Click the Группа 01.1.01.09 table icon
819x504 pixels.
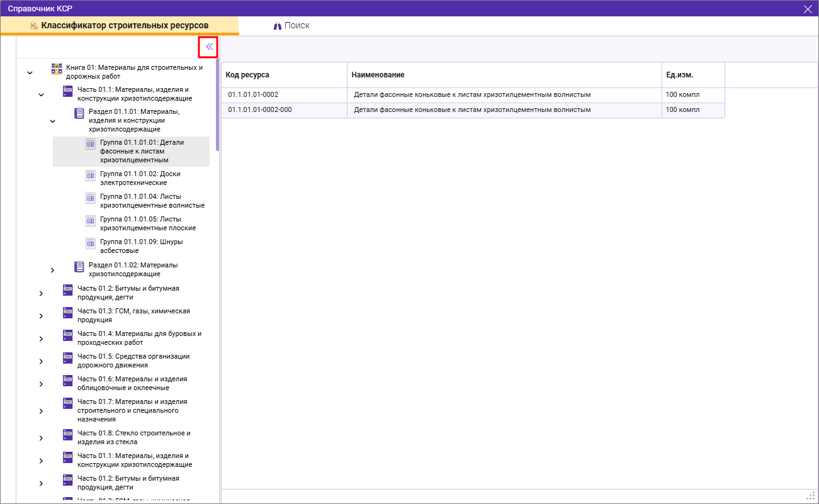click(x=91, y=243)
